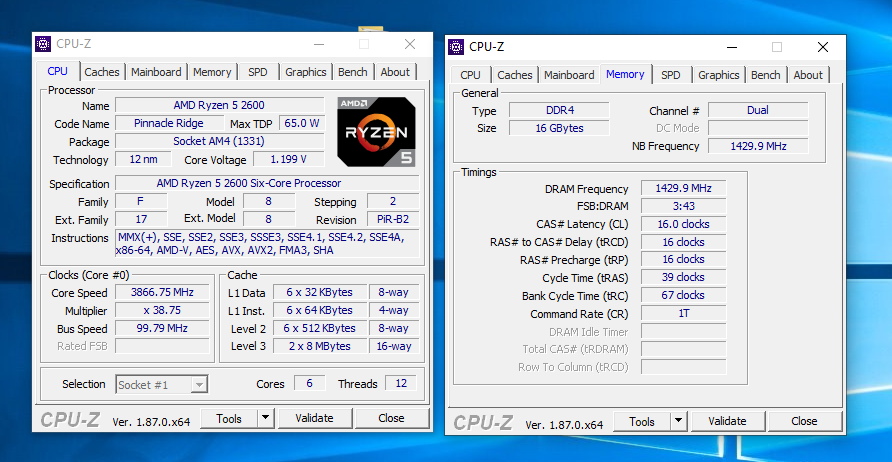Open Tools dropdown arrow in left window
The height and width of the screenshot is (462, 892).
pyautogui.click(x=266, y=418)
